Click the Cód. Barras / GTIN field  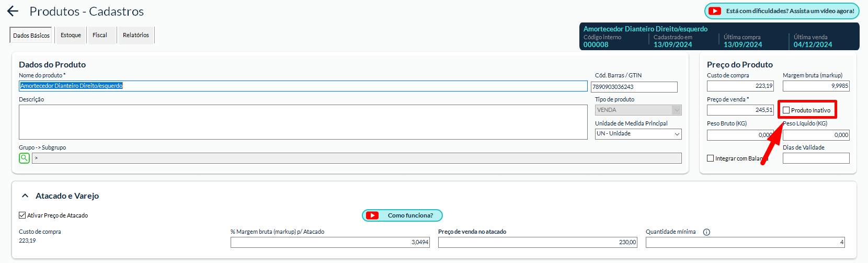coord(634,87)
